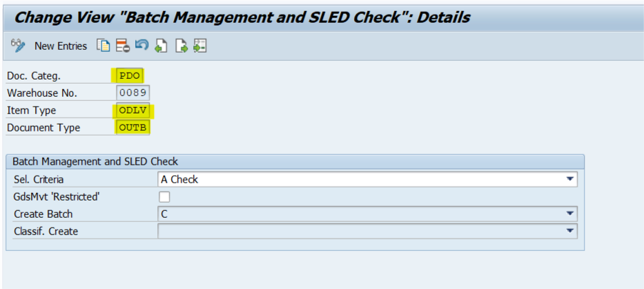Image resolution: width=644 pixels, height=289 pixels.
Task: Click the New Entries button
Action: point(61,46)
